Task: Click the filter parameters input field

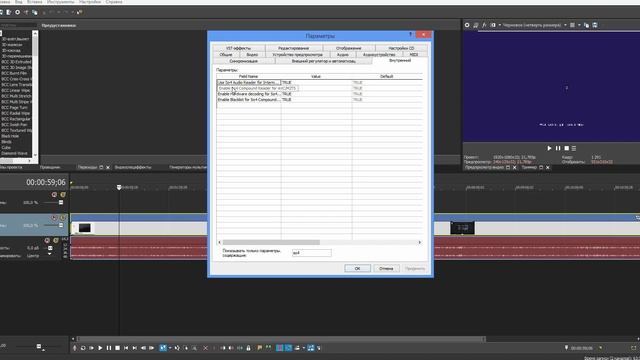Action: (x=311, y=253)
